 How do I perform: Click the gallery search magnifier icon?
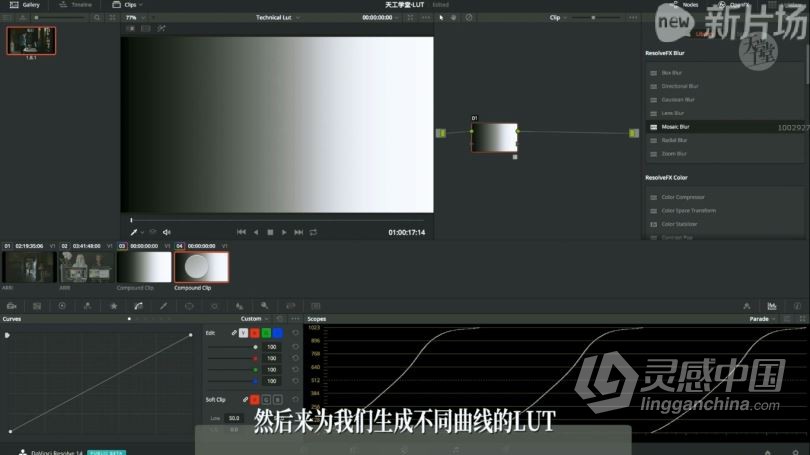click(97, 18)
